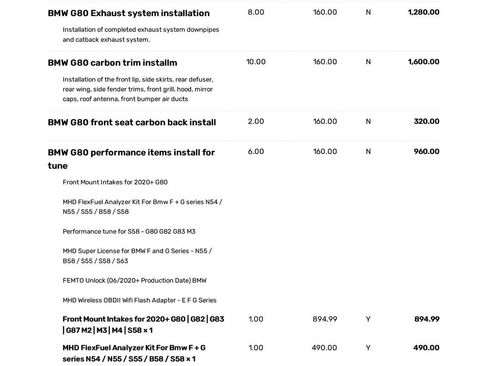
Task: Click rate 160.00 in performance items row
Action: (325, 152)
